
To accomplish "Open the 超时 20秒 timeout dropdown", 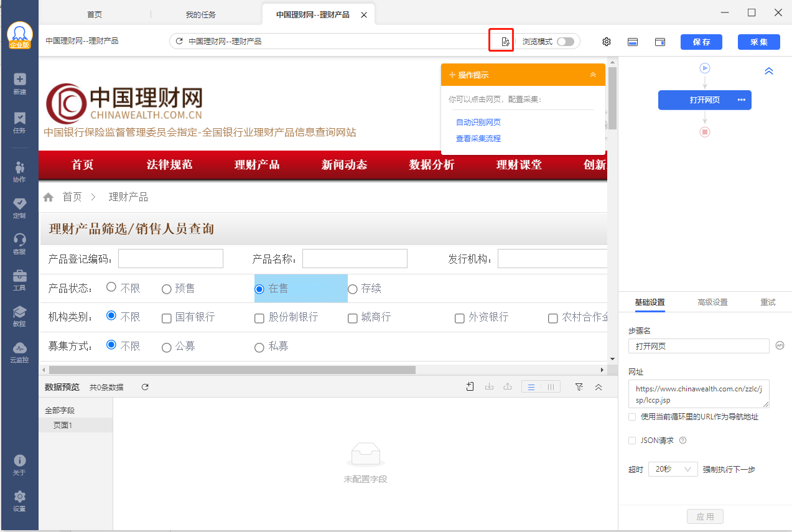I will pyautogui.click(x=673, y=469).
